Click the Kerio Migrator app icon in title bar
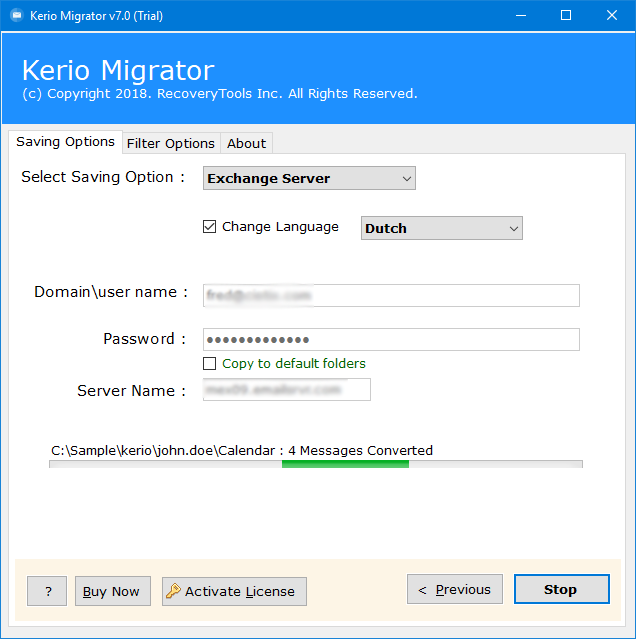Image resolution: width=636 pixels, height=639 pixels. pyautogui.click(x=17, y=15)
